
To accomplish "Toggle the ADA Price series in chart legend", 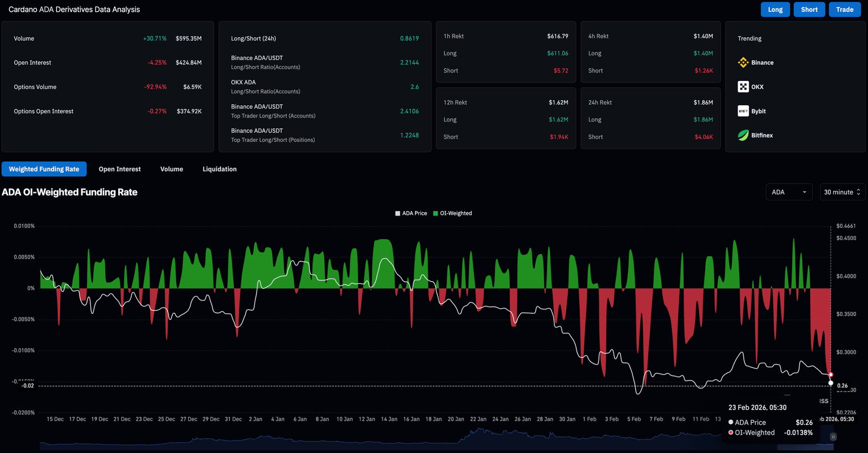I will tap(414, 214).
